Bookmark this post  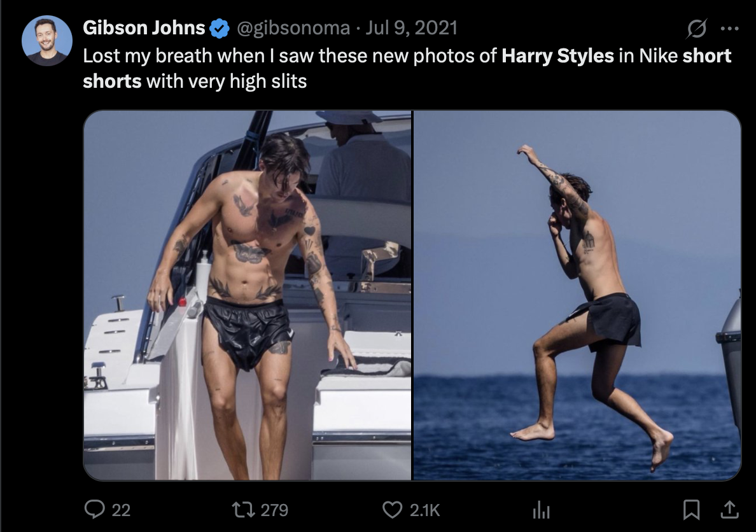692,509
